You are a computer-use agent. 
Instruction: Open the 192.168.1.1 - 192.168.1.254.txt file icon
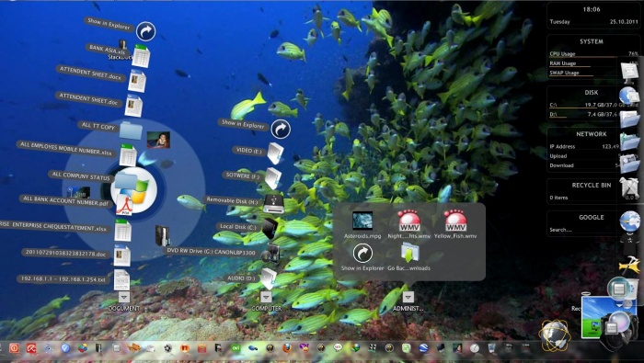pos(121,279)
